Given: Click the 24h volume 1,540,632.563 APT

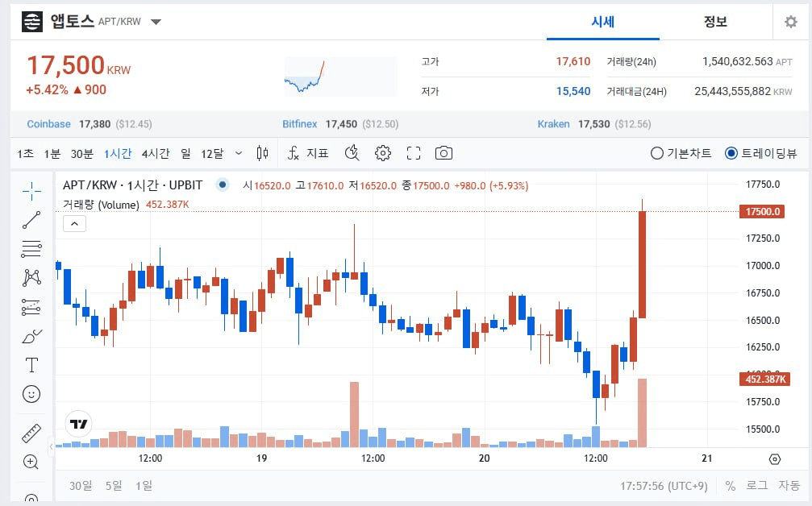Looking at the screenshot, I should point(747,61).
